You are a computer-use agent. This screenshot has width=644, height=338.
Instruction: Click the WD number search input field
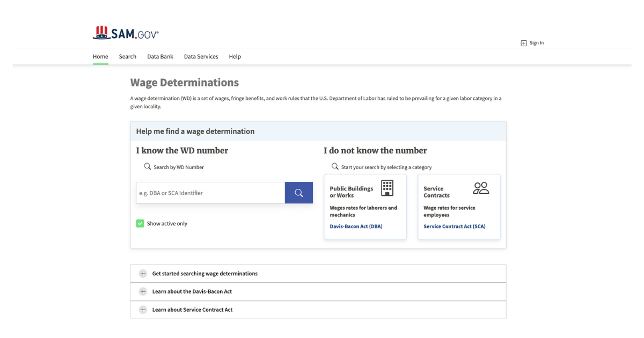(x=209, y=192)
